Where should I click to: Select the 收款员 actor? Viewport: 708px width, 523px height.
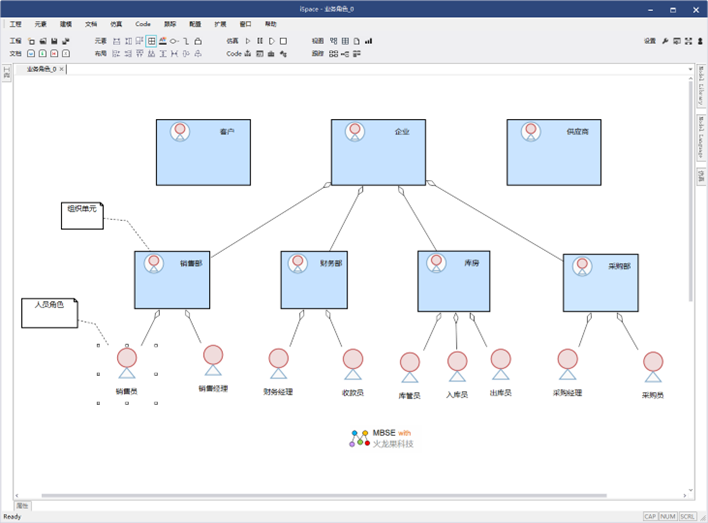coord(353,372)
